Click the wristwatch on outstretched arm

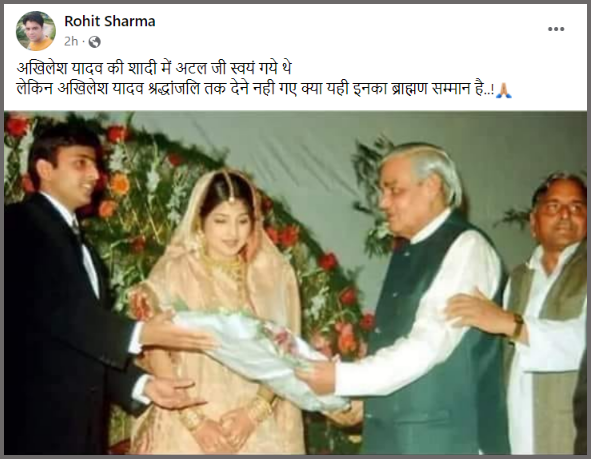coord(517,324)
